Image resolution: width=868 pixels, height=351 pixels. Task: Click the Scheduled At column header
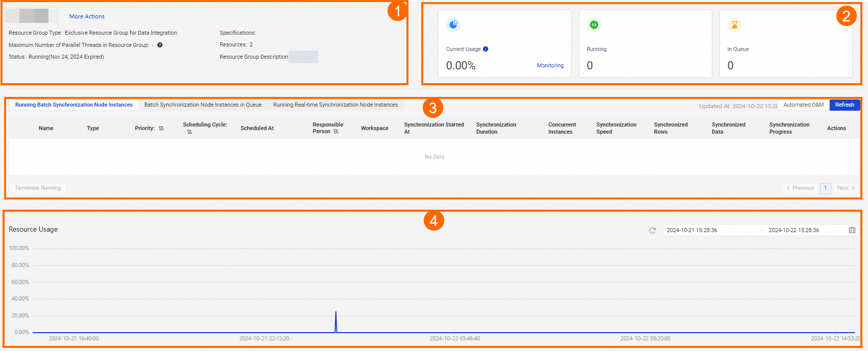[x=257, y=128]
